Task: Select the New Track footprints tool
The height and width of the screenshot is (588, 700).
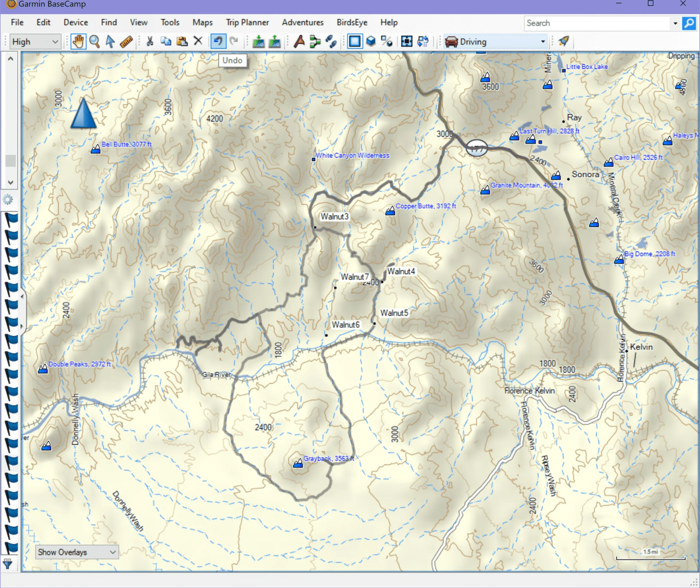Action: (331, 42)
